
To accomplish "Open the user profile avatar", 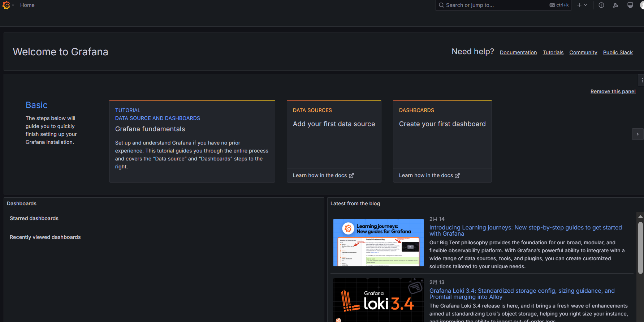I will 642,5.
